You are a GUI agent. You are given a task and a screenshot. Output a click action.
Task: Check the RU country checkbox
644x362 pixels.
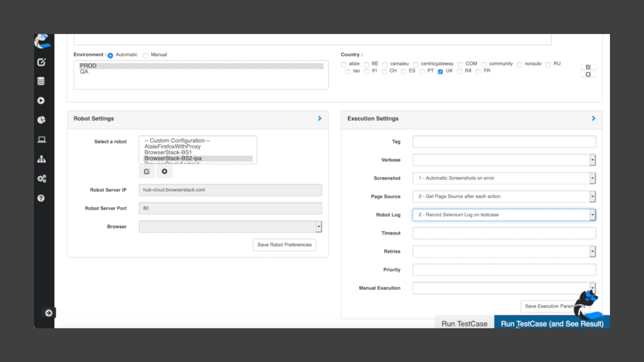(x=548, y=65)
